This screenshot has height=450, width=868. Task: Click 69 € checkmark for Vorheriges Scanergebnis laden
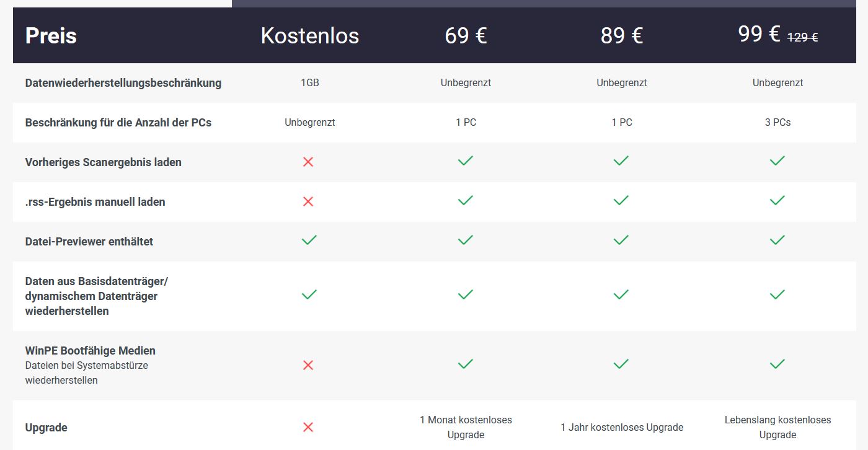466,161
